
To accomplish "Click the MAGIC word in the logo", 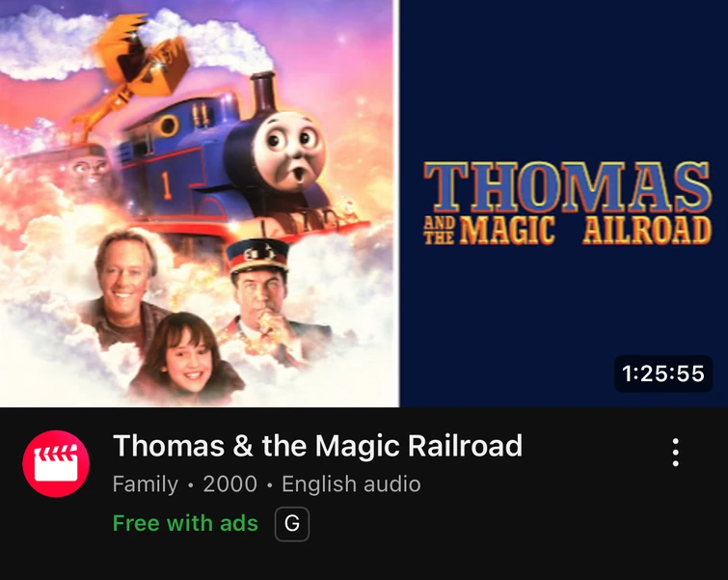I will (x=507, y=230).
